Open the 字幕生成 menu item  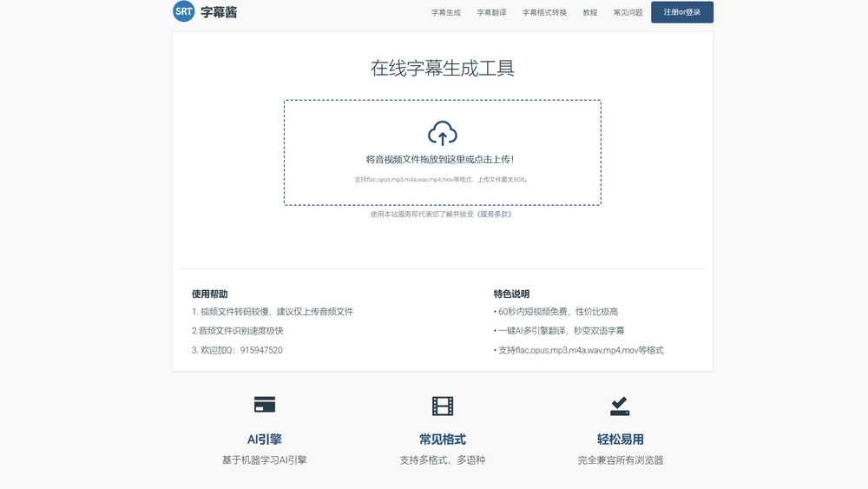(446, 12)
